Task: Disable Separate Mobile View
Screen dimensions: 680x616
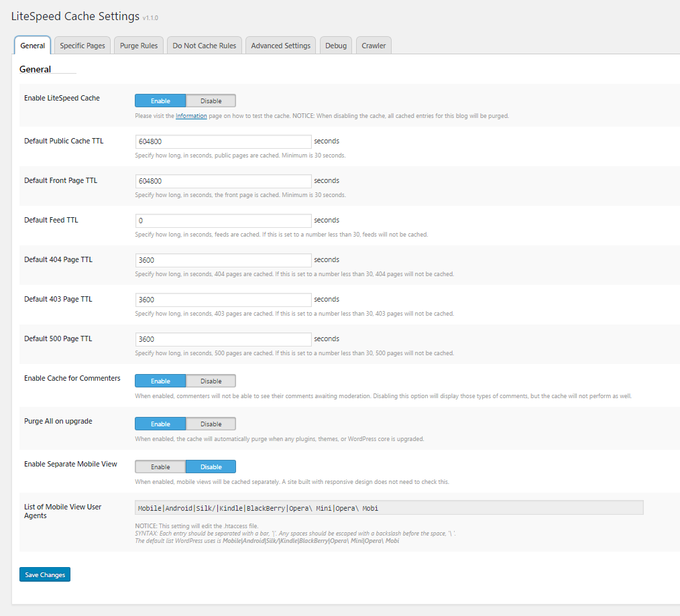Action: coord(211,467)
